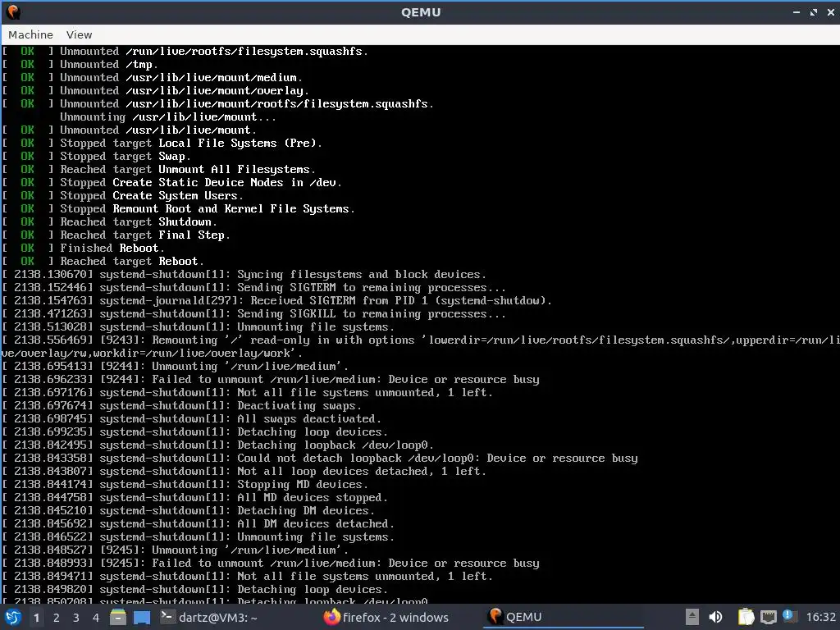Maximize the QEMU window
The image size is (840, 630).
(814, 11)
